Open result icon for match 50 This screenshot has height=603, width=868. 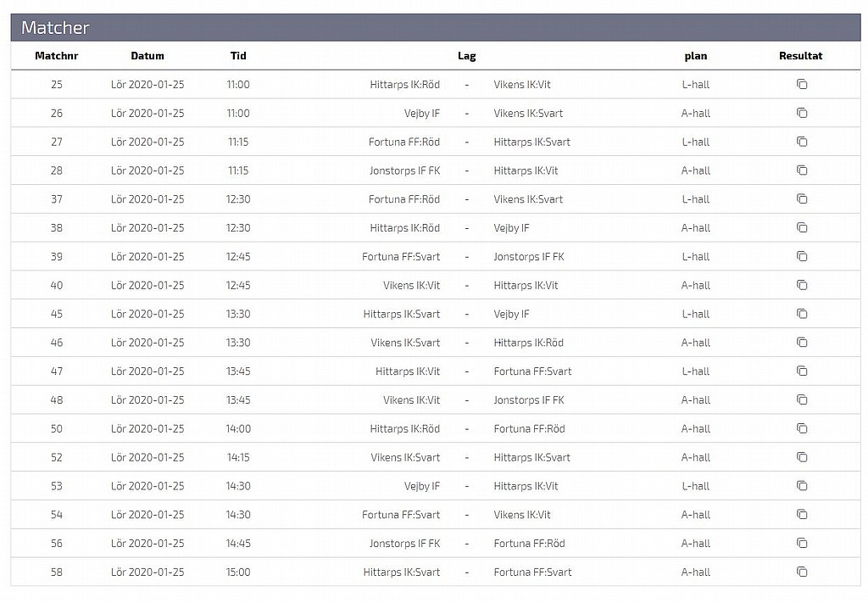[x=802, y=428]
